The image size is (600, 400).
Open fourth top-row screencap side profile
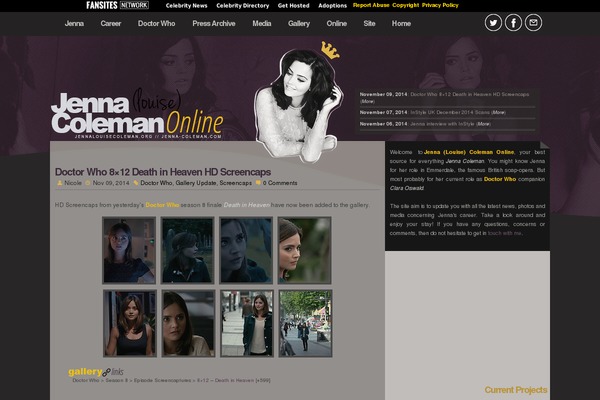coord(305,250)
